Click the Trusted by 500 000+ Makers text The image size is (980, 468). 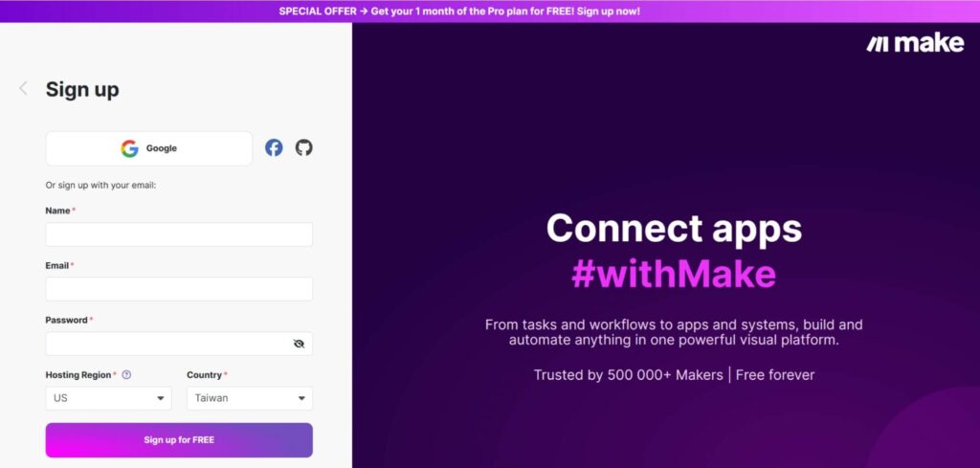[x=628, y=375]
